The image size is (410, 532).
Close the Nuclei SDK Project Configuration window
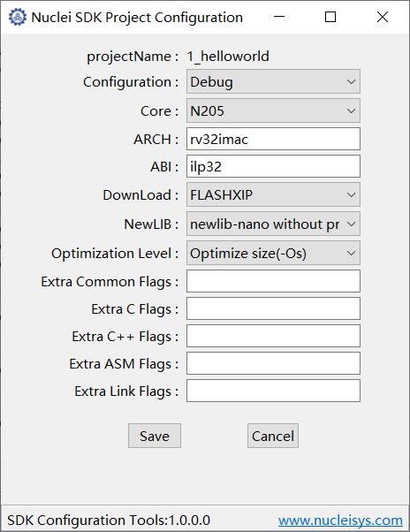pos(383,17)
